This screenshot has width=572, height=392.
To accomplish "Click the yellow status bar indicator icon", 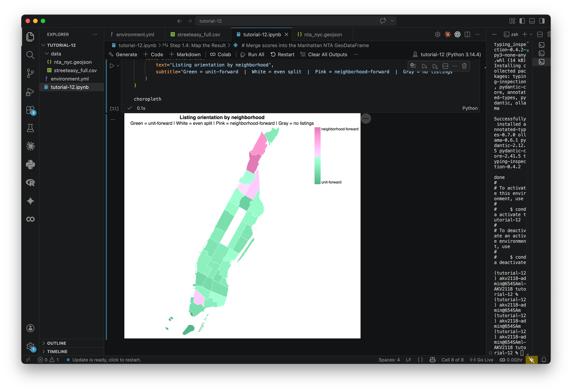I will [532, 360].
